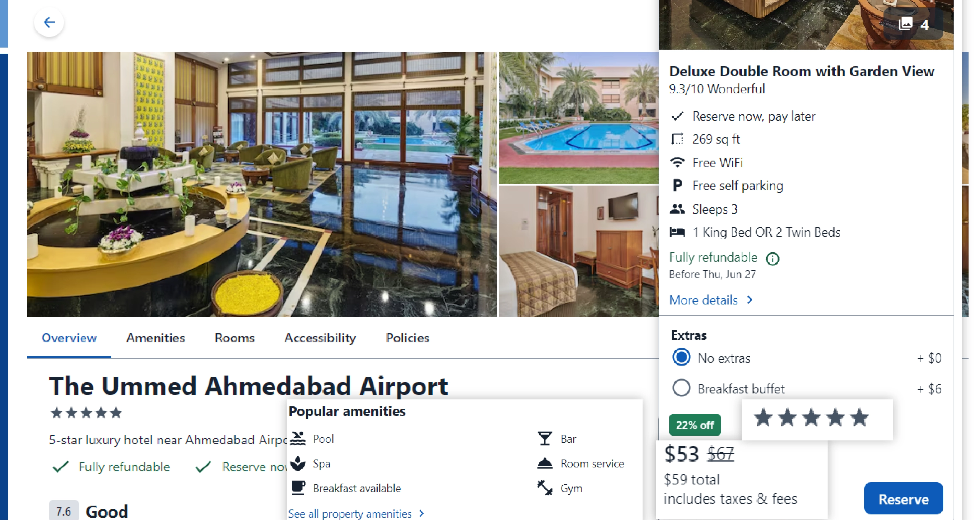Click the Spa amenity icon
980x520 pixels.
tap(298, 463)
